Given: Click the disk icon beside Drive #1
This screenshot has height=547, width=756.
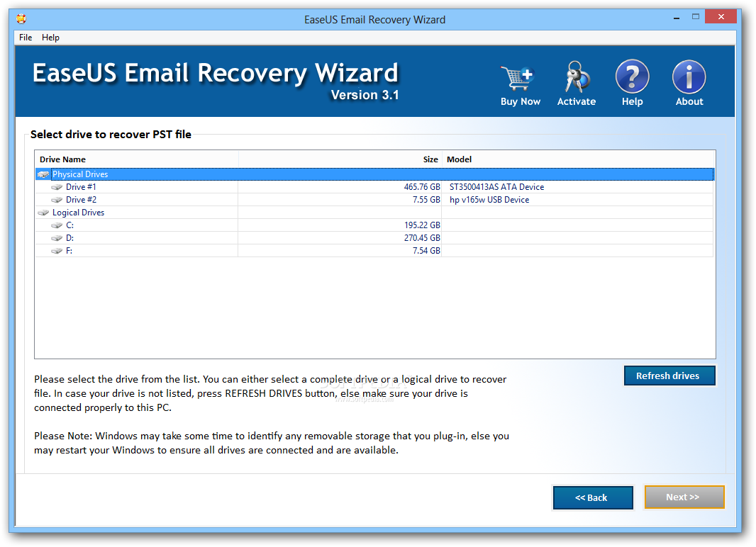Looking at the screenshot, I should pyautogui.click(x=57, y=187).
